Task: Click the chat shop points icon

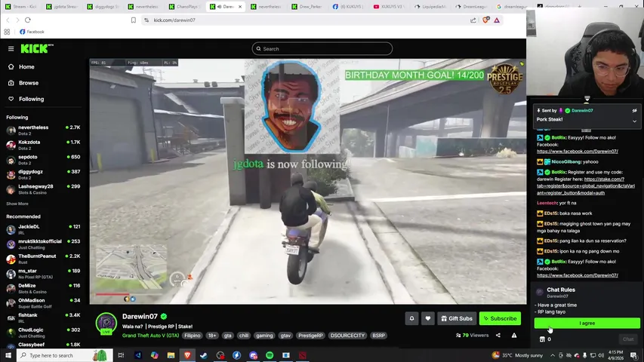Action: pyautogui.click(x=542, y=339)
